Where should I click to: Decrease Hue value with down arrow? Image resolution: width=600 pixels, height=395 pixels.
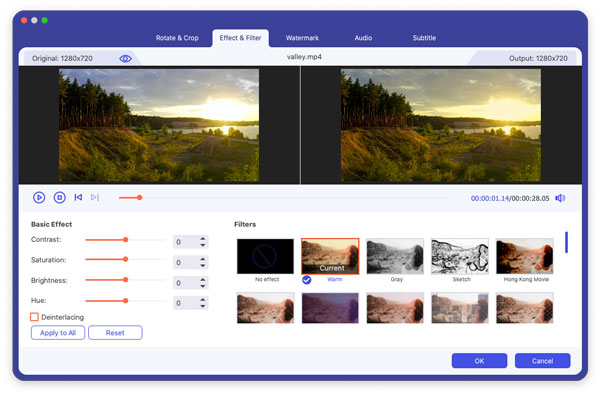pyautogui.click(x=203, y=306)
